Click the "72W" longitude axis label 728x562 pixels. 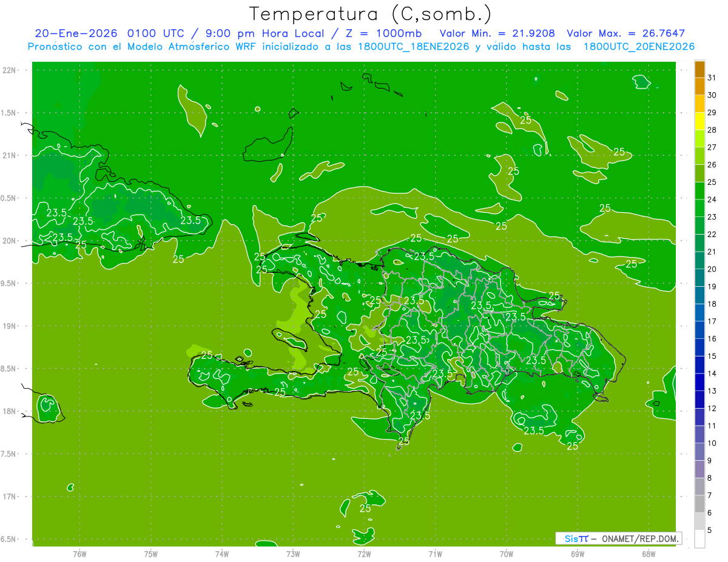pos(364,554)
